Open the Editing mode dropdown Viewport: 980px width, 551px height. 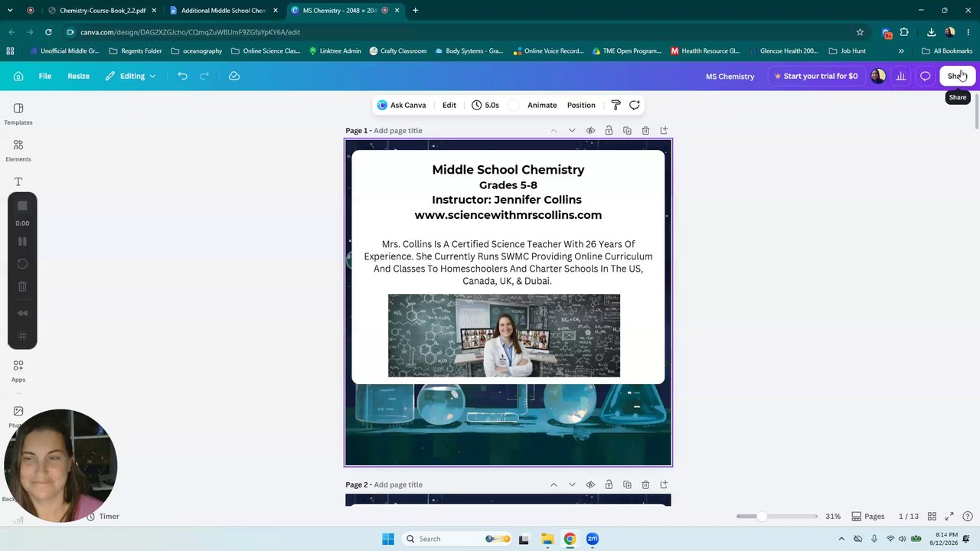131,76
